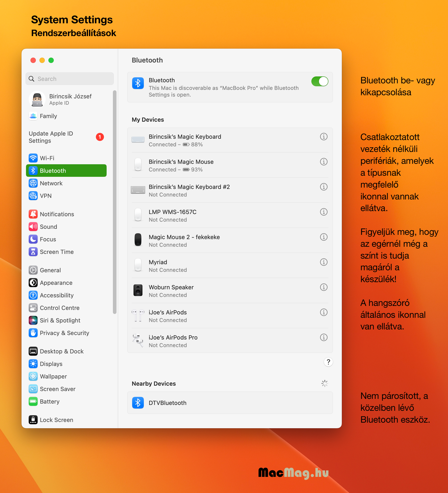Click the General gear icon
Screen dimensions: 448x493
point(33,270)
